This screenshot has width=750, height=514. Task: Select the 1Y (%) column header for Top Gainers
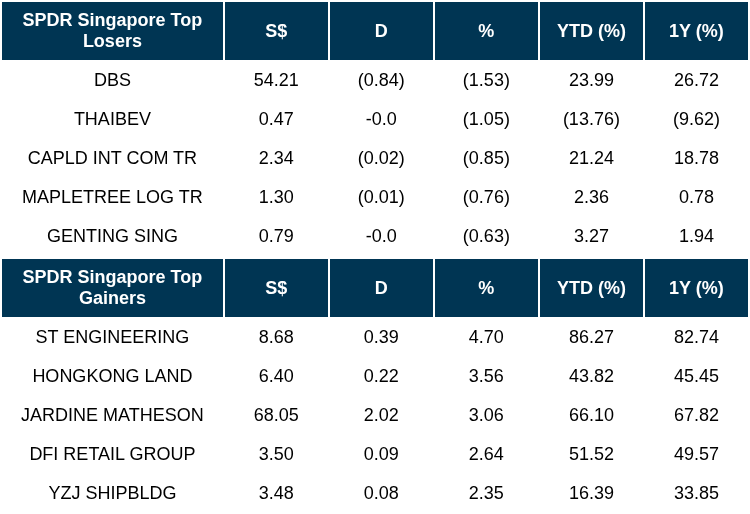point(696,288)
